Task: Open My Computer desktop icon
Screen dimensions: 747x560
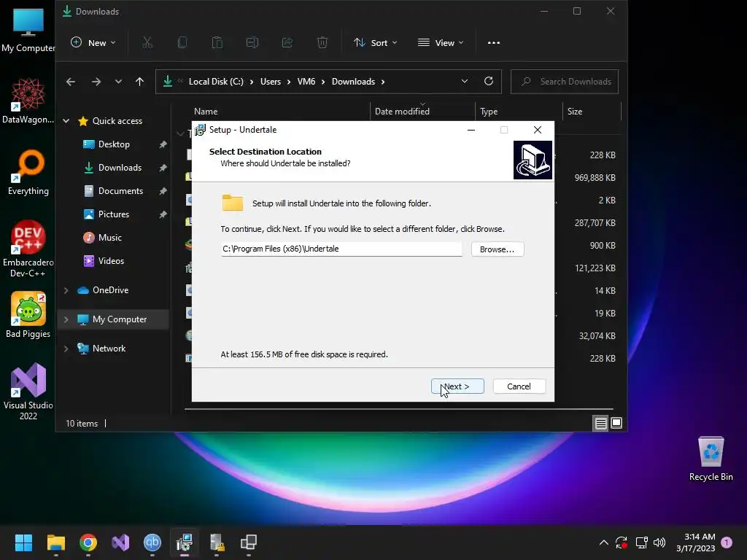Action: click(x=28, y=31)
